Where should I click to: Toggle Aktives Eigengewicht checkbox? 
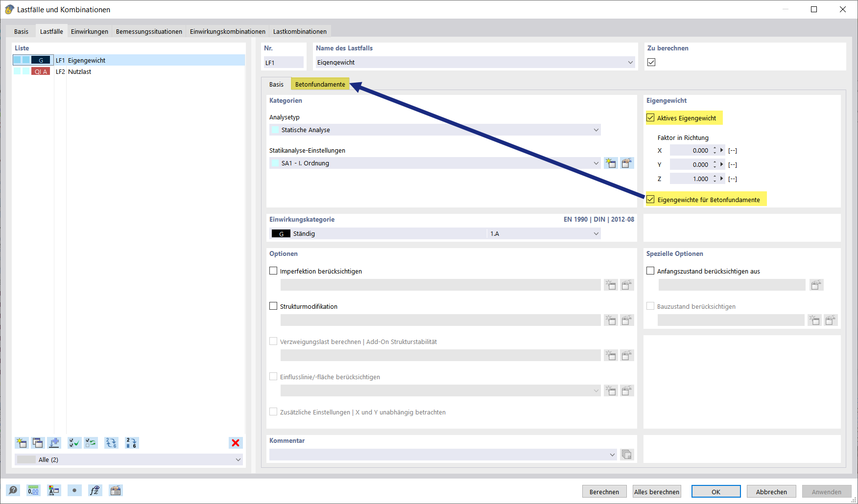(x=650, y=117)
